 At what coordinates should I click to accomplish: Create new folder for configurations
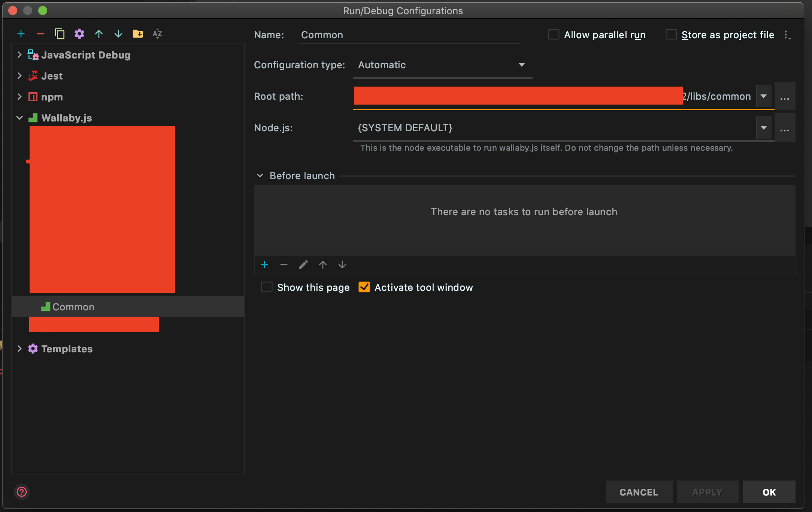138,34
